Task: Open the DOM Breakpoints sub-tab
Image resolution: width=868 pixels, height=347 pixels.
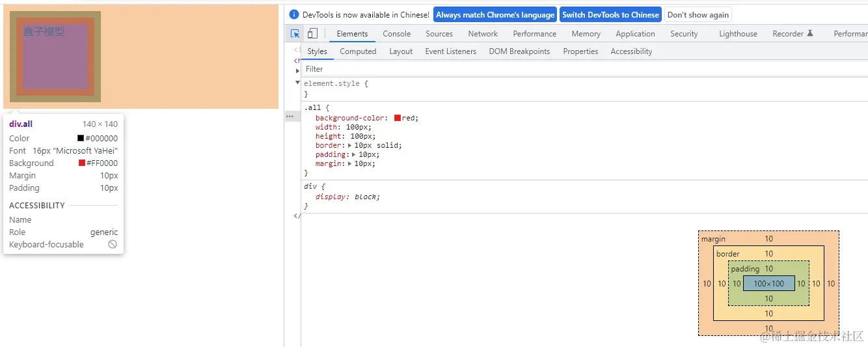Action: [x=519, y=51]
